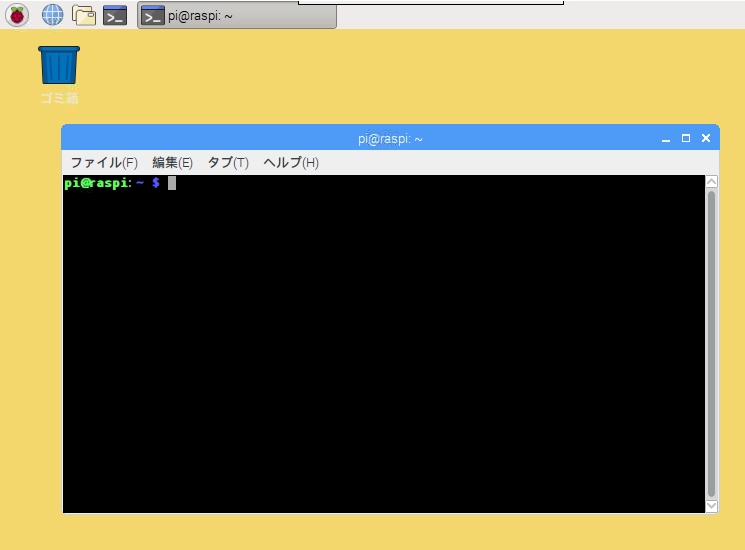745x550 pixels.
Task: Minimize the pi@raspi terminal window
Action: [x=666, y=139]
